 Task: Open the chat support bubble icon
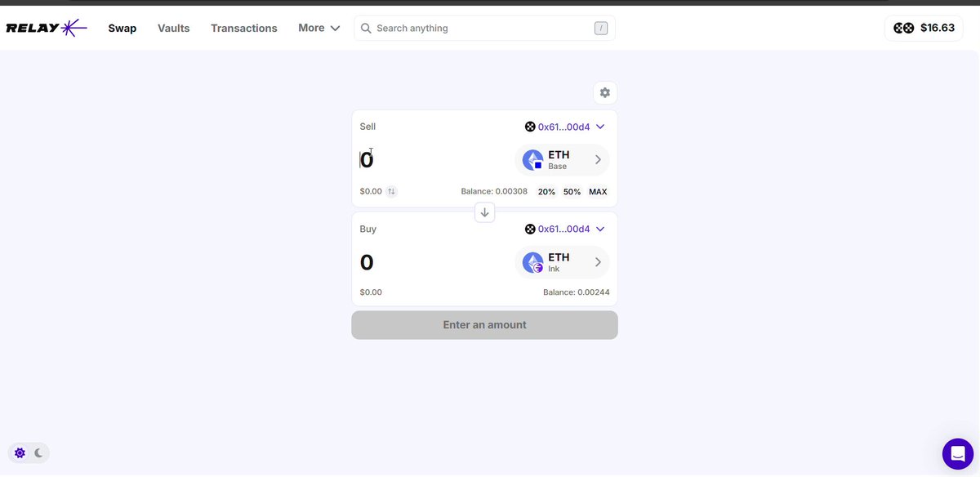(957, 453)
